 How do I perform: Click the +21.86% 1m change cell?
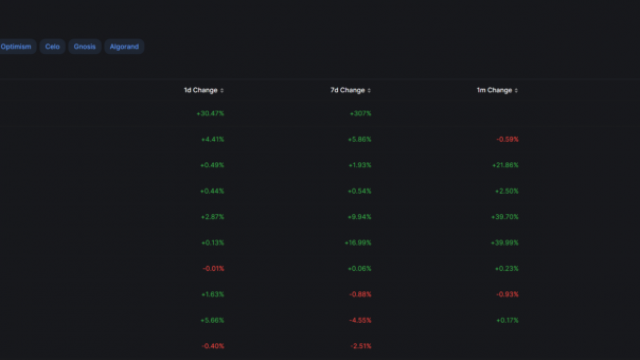505,165
